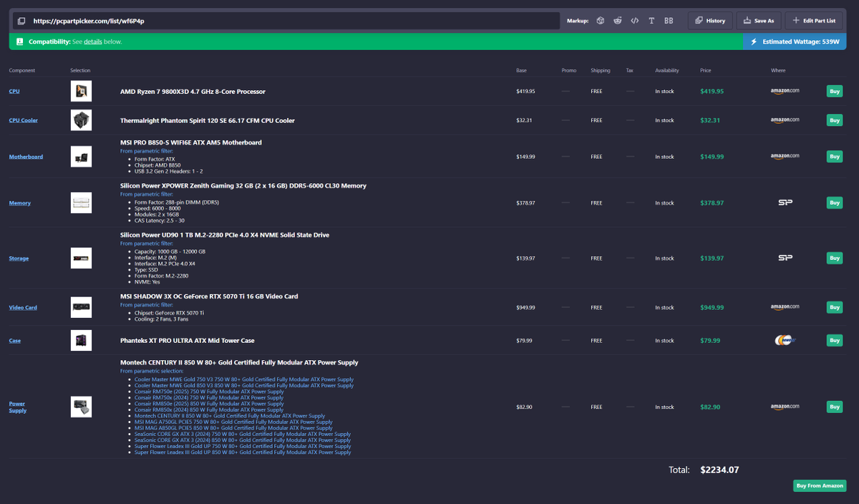Click the Amazon logo in CPU Cooler row
The width and height of the screenshot is (859, 504).
point(785,120)
